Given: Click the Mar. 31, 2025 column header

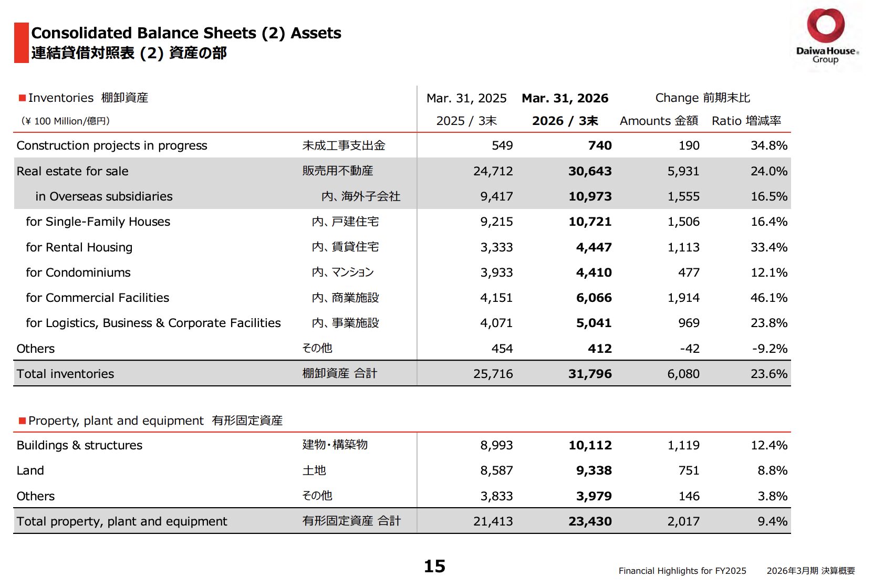Looking at the screenshot, I should pyautogui.click(x=466, y=98).
